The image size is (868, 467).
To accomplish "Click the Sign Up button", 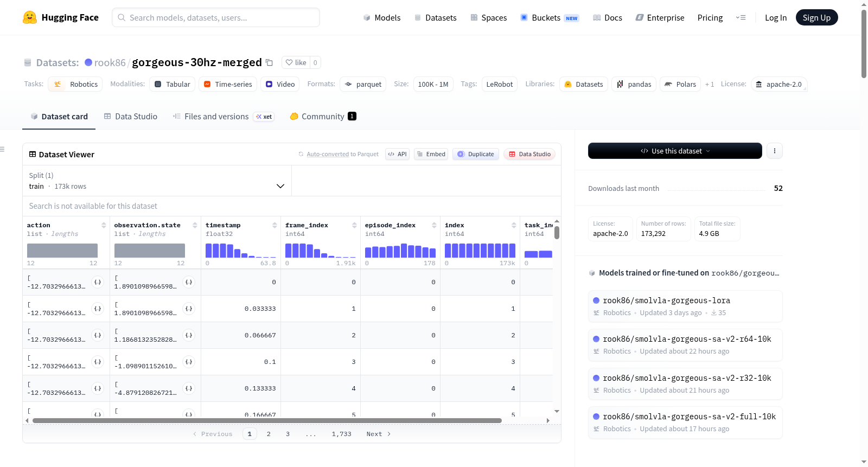I will pos(816,17).
